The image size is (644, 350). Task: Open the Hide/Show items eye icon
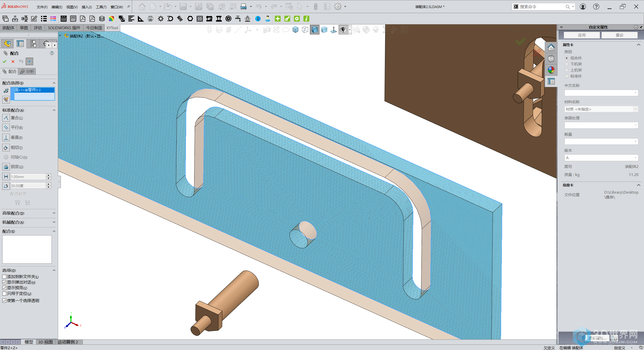tap(343, 30)
